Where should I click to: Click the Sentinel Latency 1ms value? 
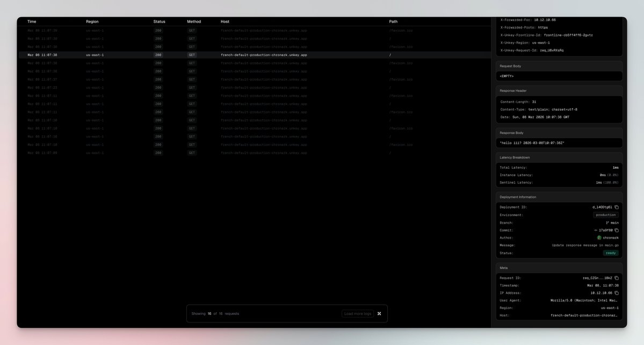tap(599, 183)
